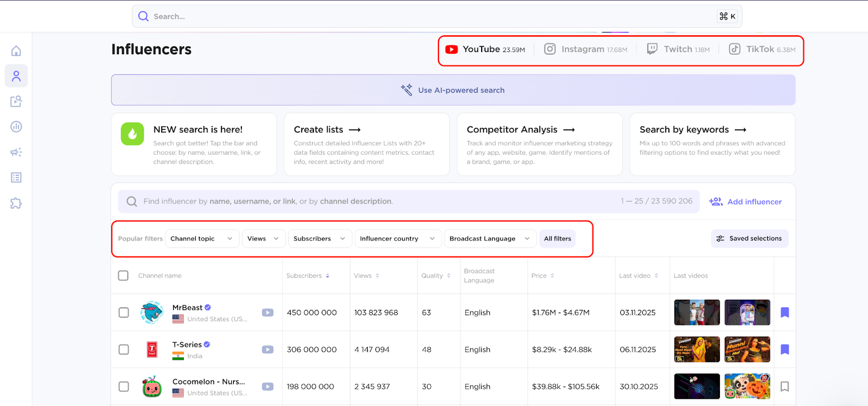The width and height of the screenshot is (868, 406).
Task: Switch to the YouTube platform tab
Action: pos(485,49)
